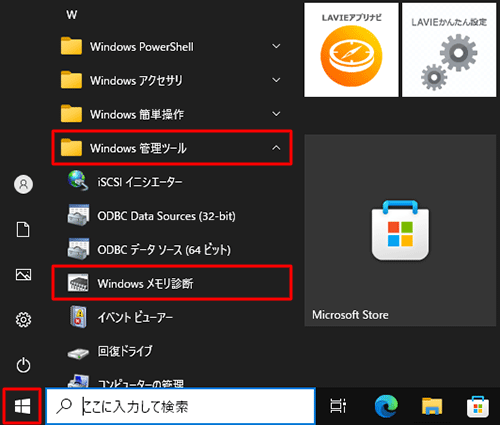This screenshot has width=500, height=425.
Task: Select 'iSCSI イニシエーター' text entry
Action: tap(140, 182)
